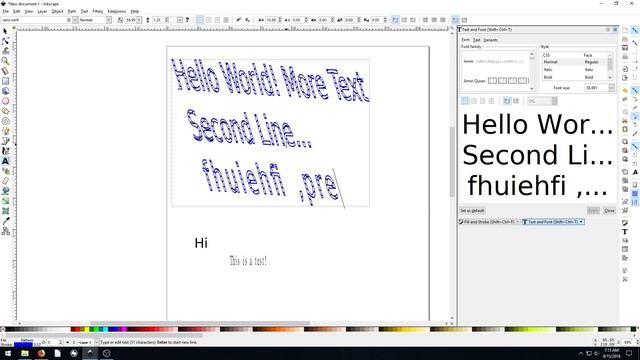Open the Path menu

72,11
